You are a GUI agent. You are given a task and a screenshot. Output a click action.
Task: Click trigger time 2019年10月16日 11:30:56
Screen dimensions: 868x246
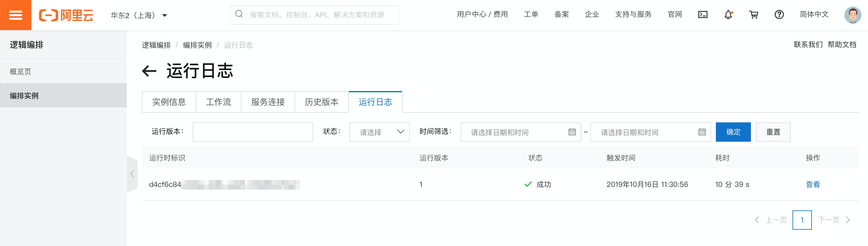tap(647, 184)
